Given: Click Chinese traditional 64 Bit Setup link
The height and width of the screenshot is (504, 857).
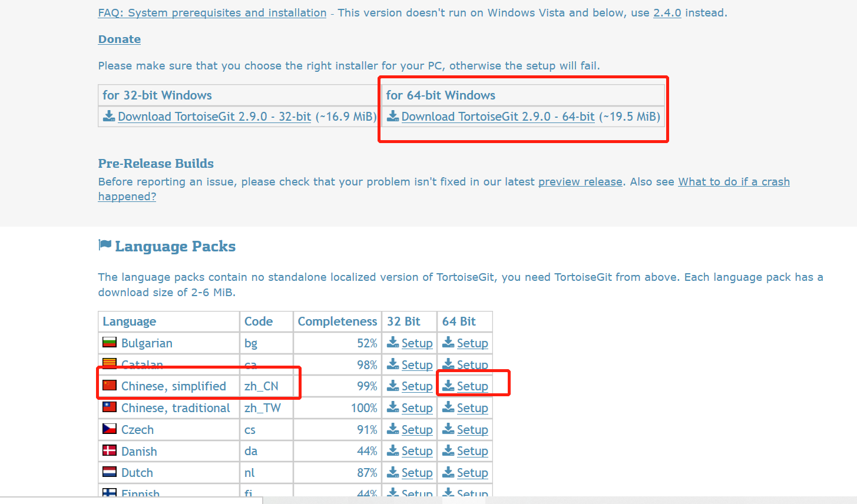Looking at the screenshot, I should (x=472, y=408).
